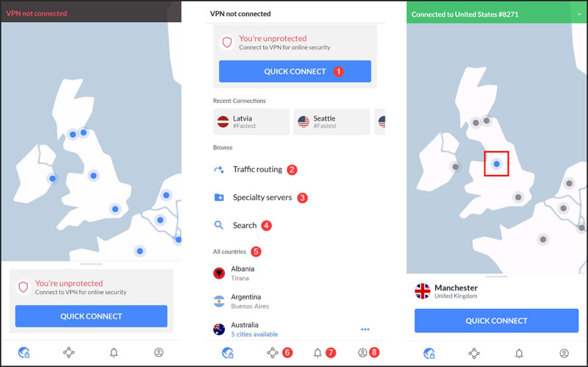Image resolution: width=588 pixels, height=367 pixels.
Task: Expand Australia's 5 cities available link
Action: coord(254,334)
